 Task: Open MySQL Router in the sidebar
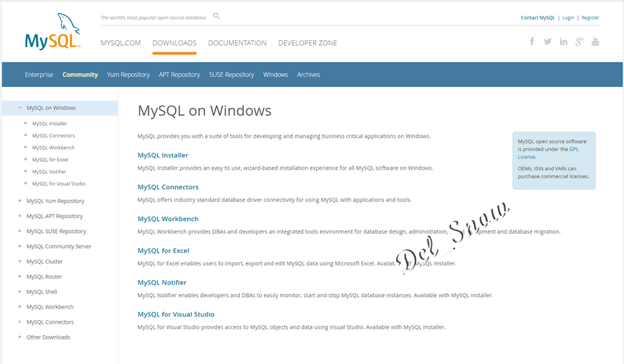(x=44, y=276)
